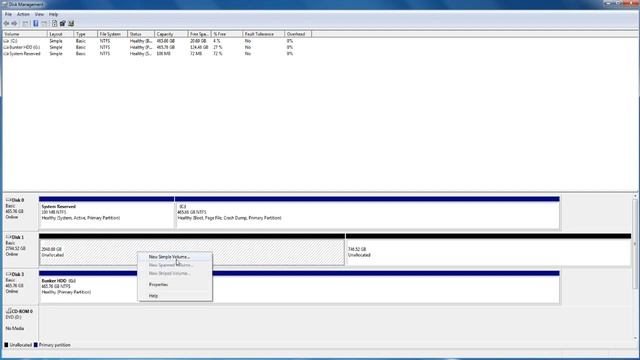Click the Disk 1 icon in lower pane

pos(8,237)
